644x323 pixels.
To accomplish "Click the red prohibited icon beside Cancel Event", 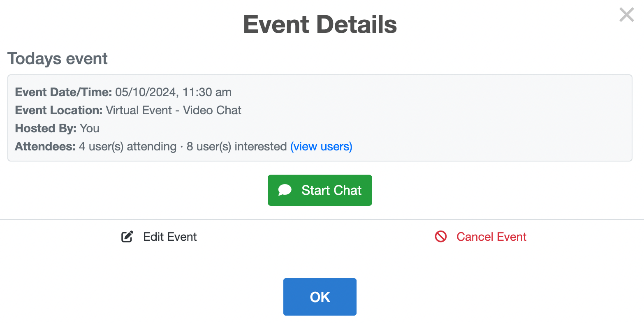I will tap(441, 237).
